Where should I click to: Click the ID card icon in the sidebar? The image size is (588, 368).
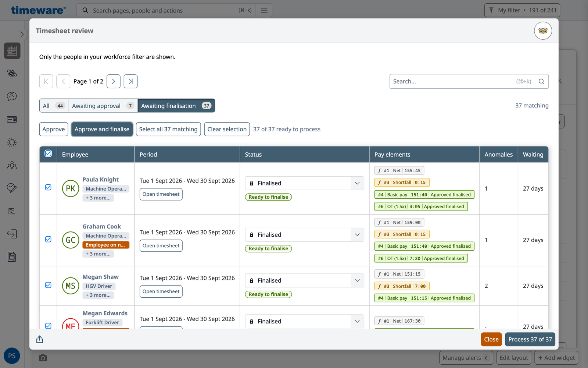(x=12, y=119)
